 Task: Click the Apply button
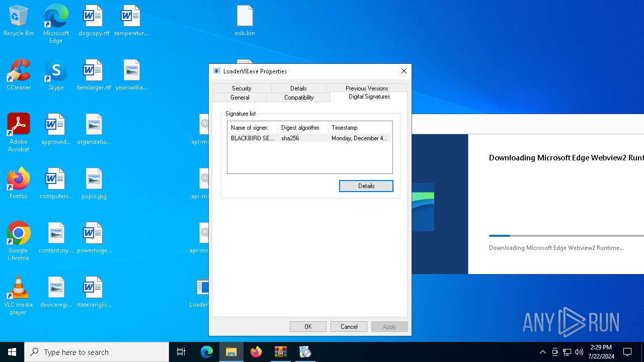[x=389, y=327]
